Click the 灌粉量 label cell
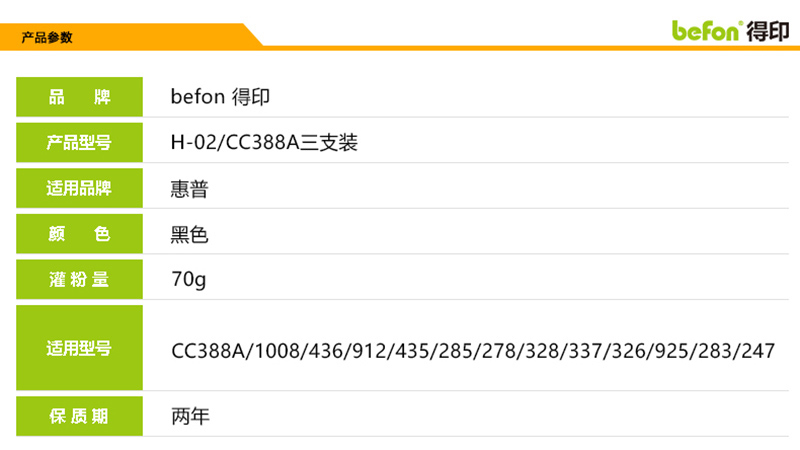The width and height of the screenshot is (800, 450). (x=80, y=279)
